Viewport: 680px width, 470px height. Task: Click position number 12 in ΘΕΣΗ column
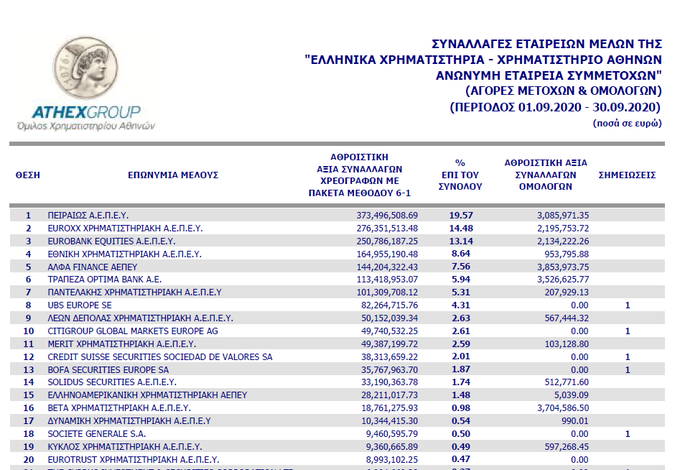coord(28,357)
